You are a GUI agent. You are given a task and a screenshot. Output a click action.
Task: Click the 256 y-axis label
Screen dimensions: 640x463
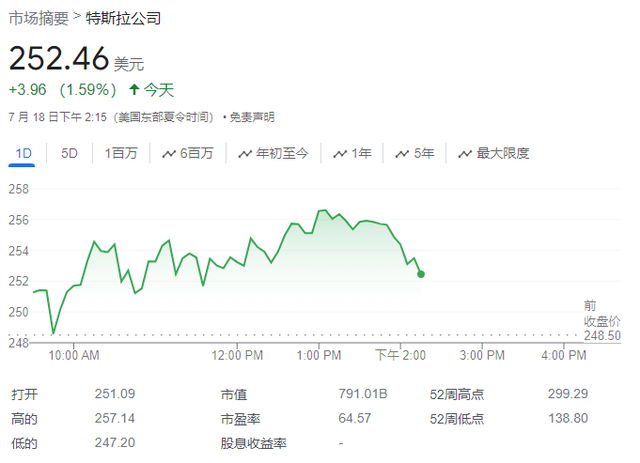click(x=19, y=220)
